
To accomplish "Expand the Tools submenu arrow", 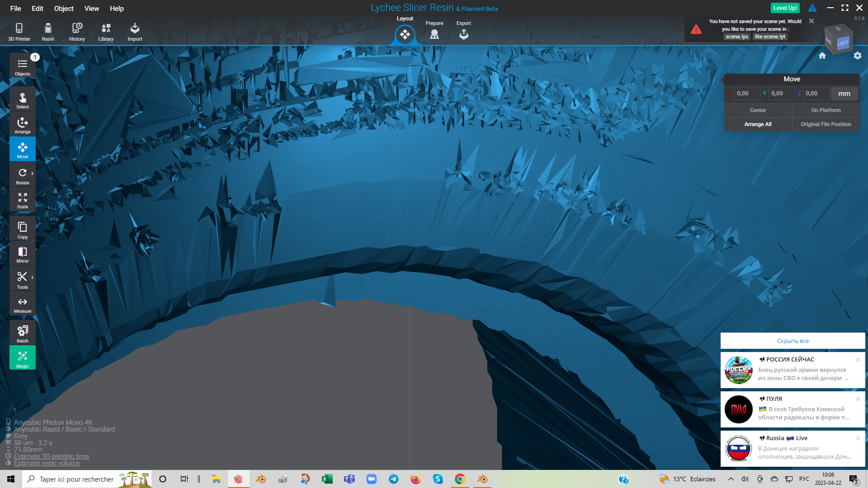I will (x=33, y=277).
